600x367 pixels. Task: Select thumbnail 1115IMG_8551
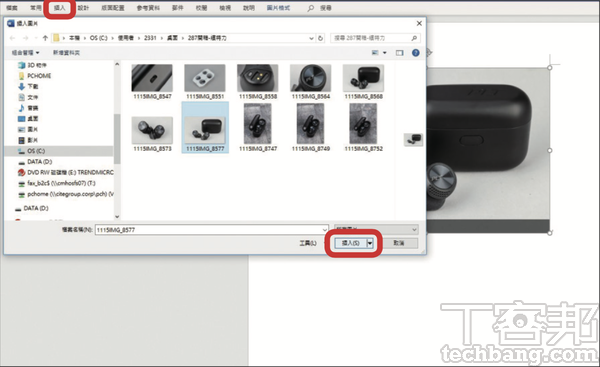205,82
